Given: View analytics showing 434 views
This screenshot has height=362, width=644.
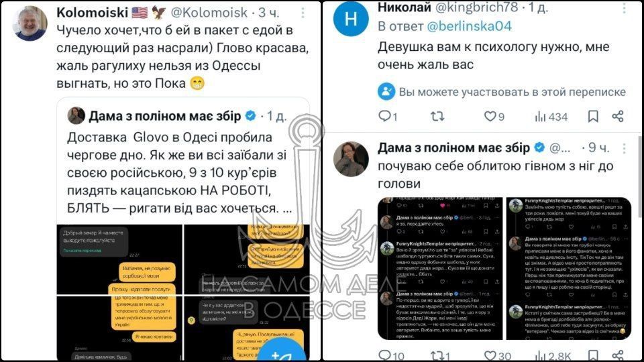Looking at the screenshot, I should [551, 117].
